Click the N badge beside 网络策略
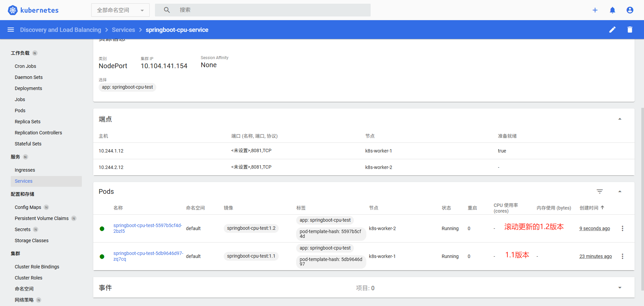Screen dimensions: 644x306 pos(39,300)
